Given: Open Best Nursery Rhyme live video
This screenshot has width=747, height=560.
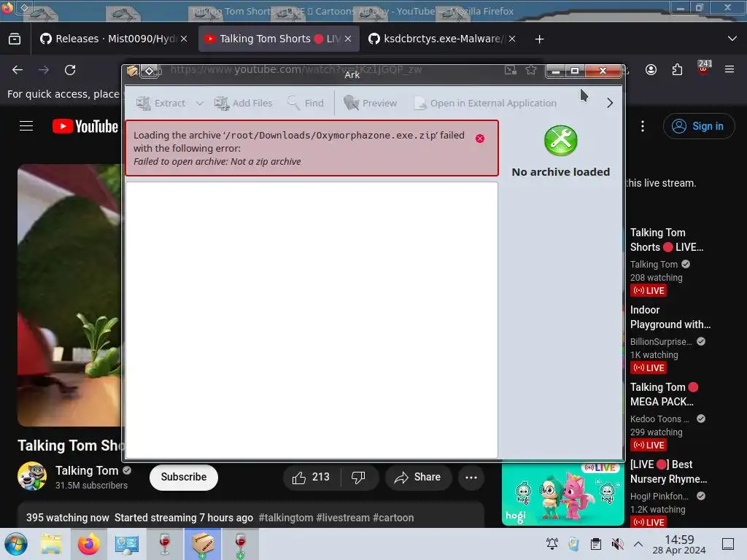Looking at the screenshot, I should click(x=668, y=472).
